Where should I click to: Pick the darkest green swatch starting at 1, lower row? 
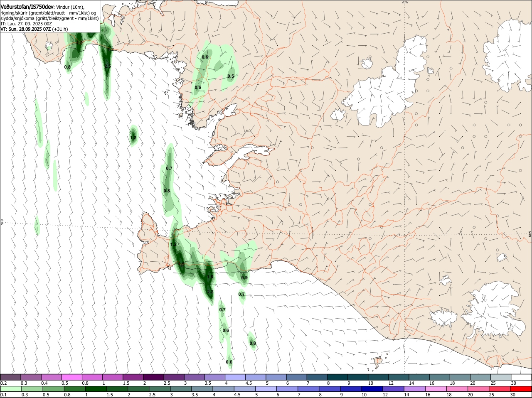95,389
